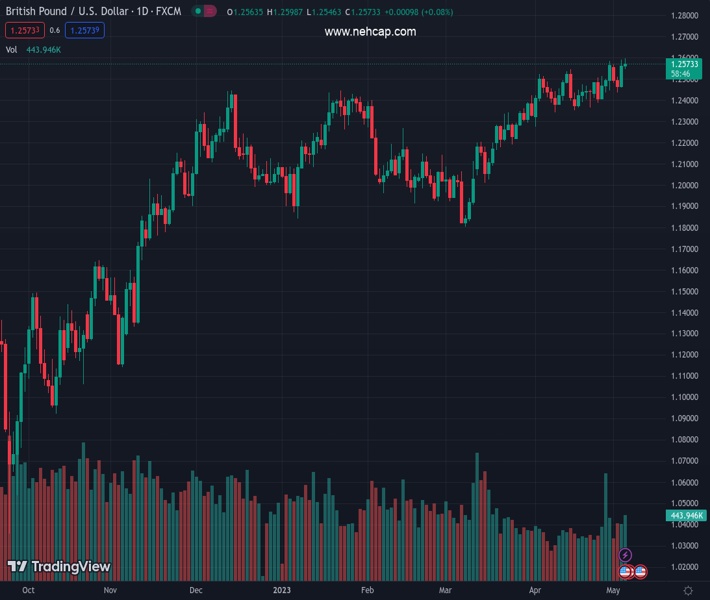Toggle the market status indicator pill

pyautogui.click(x=203, y=12)
